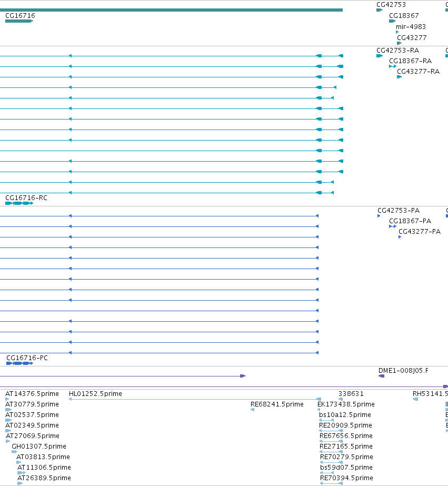Image resolution: width=448 pixels, height=486 pixels.
Task: Click the DME1-008J05.F purple arrow glyph
Action: point(381,376)
